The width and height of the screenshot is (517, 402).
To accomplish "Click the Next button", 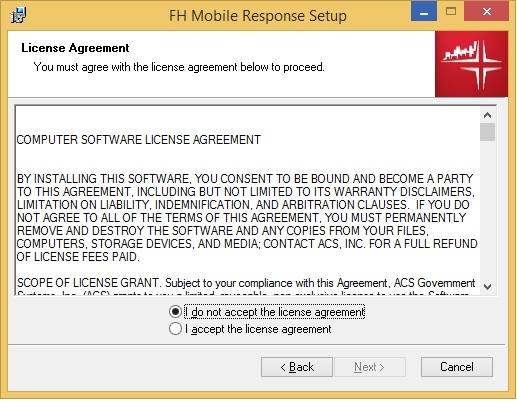I will pyautogui.click(x=370, y=367).
